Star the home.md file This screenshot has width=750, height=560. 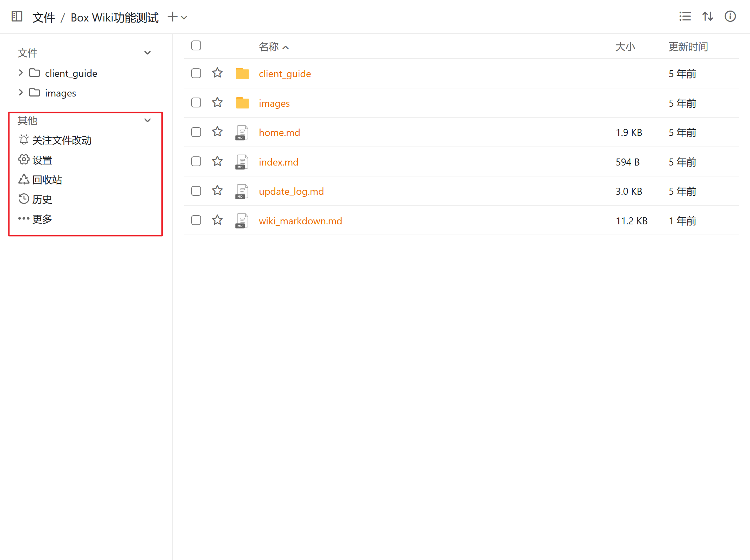217,132
